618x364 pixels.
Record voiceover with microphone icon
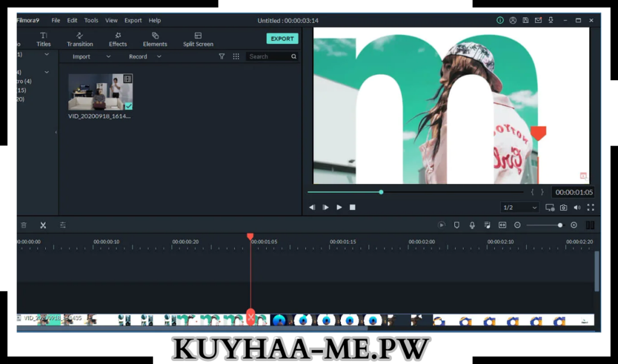tap(472, 225)
